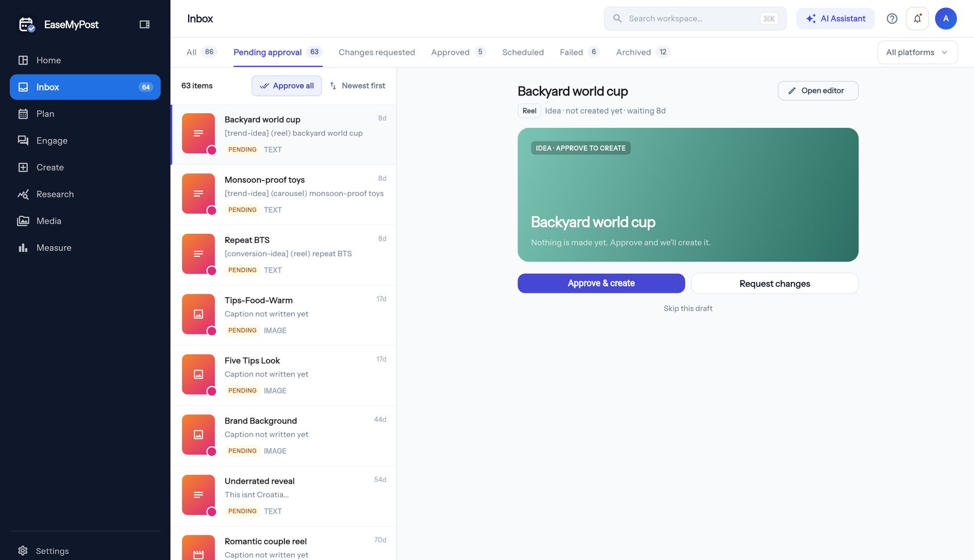This screenshot has width=974, height=560.
Task: Click the Reel tag in detail header
Action: pyautogui.click(x=529, y=111)
